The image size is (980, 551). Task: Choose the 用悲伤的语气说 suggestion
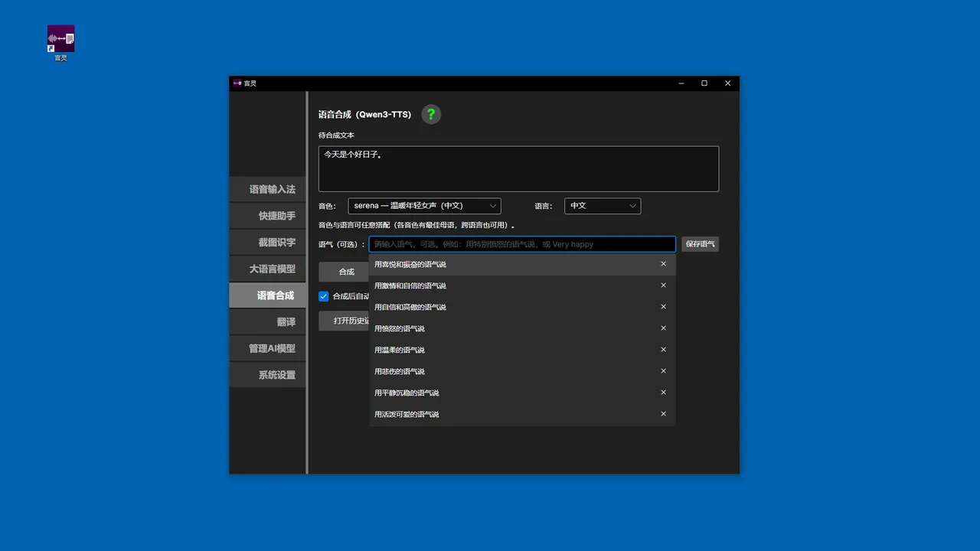tap(522, 371)
